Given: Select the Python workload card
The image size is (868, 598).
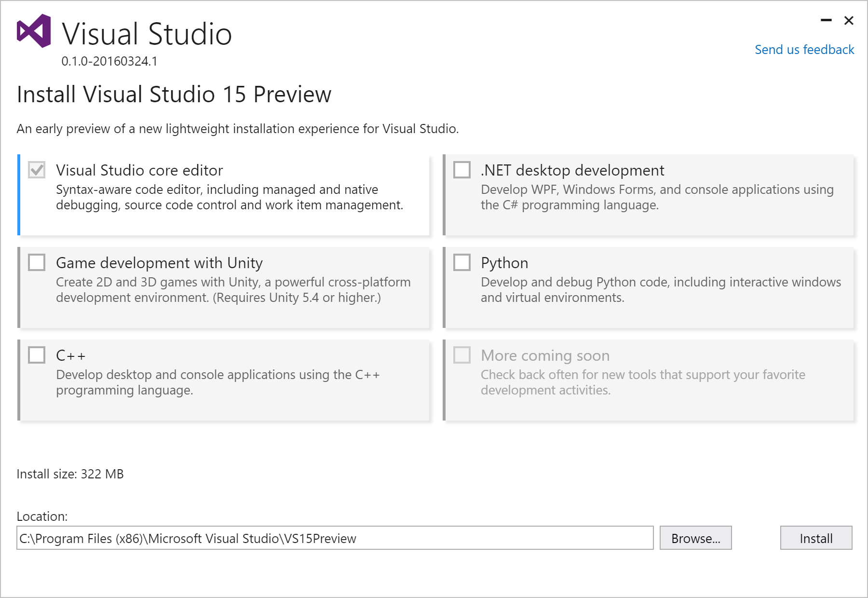Looking at the screenshot, I should click(x=651, y=287).
